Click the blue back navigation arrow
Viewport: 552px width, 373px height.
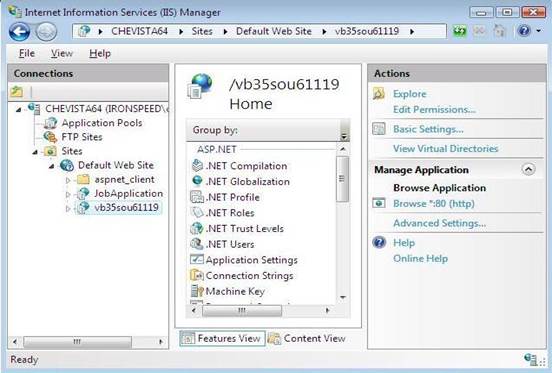tap(19, 32)
